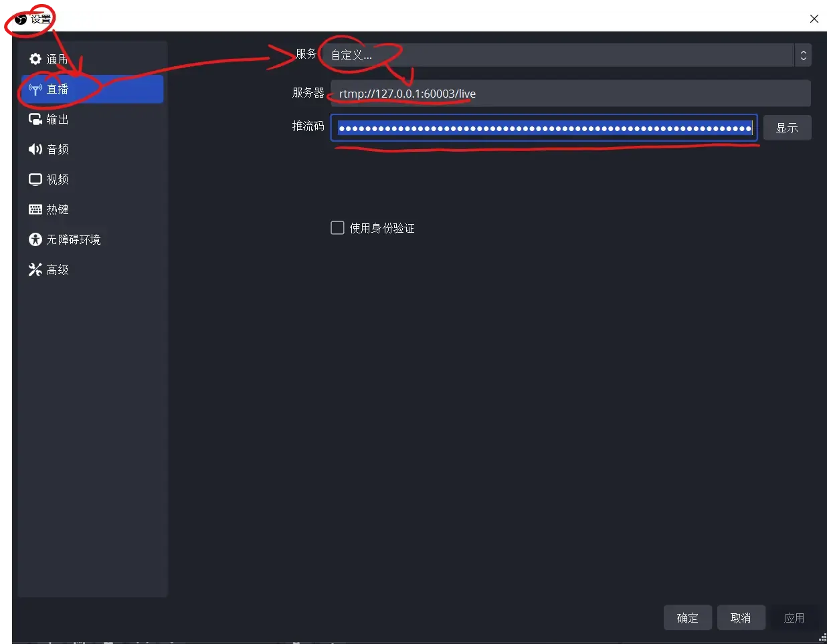This screenshot has height=644, width=827.
Task: Click the up-down arrow of 服务 combo box
Action: 803,55
